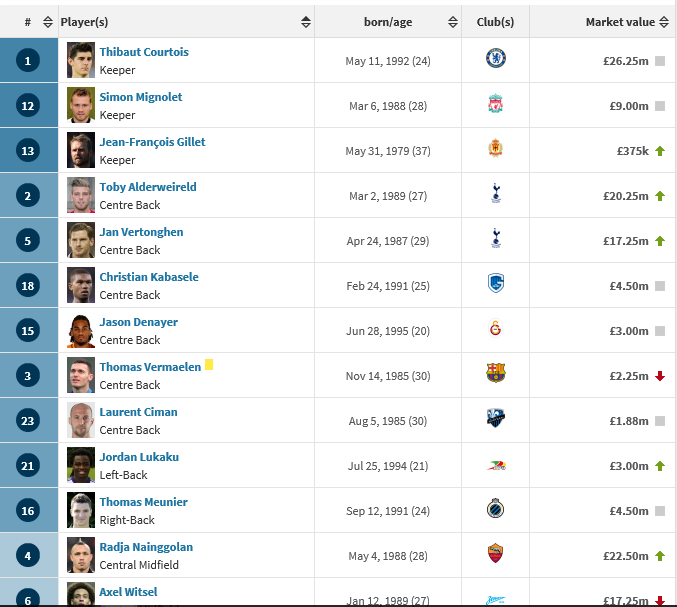Open the Barcelona crest next to Vermaelen
Viewport: 677px width, 607px height.
point(496,373)
